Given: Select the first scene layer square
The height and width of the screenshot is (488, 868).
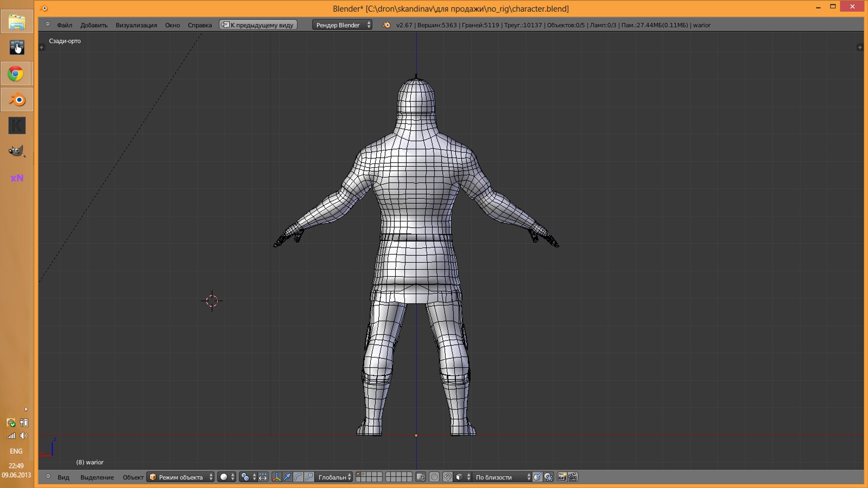Looking at the screenshot, I should click(358, 474).
